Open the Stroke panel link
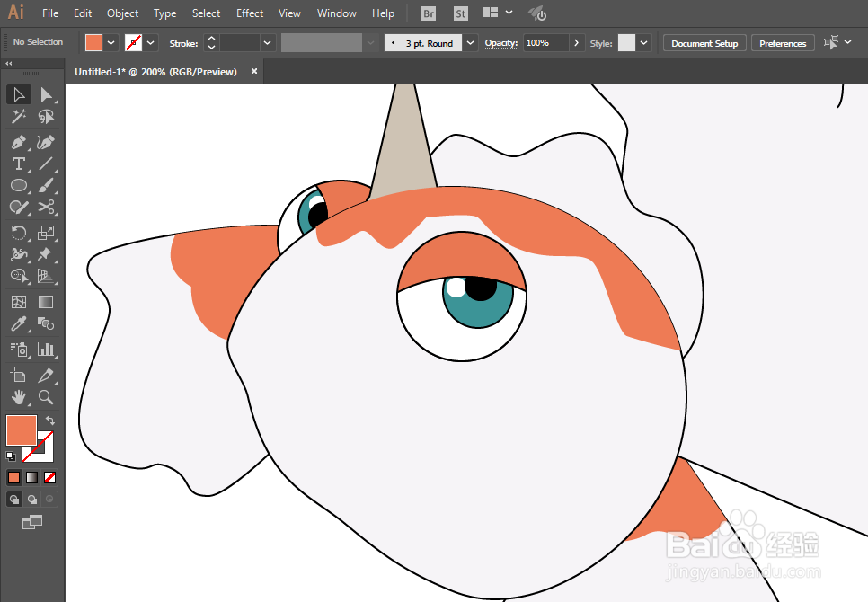 (x=184, y=44)
